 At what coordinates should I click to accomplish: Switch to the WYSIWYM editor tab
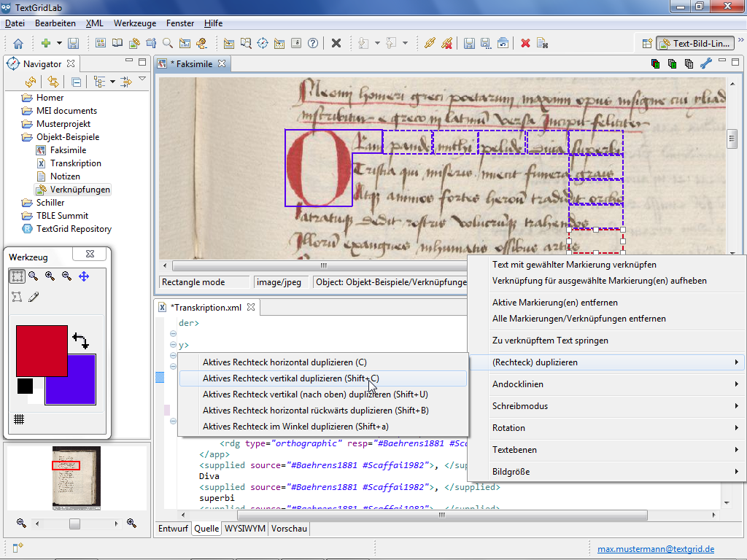click(244, 529)
